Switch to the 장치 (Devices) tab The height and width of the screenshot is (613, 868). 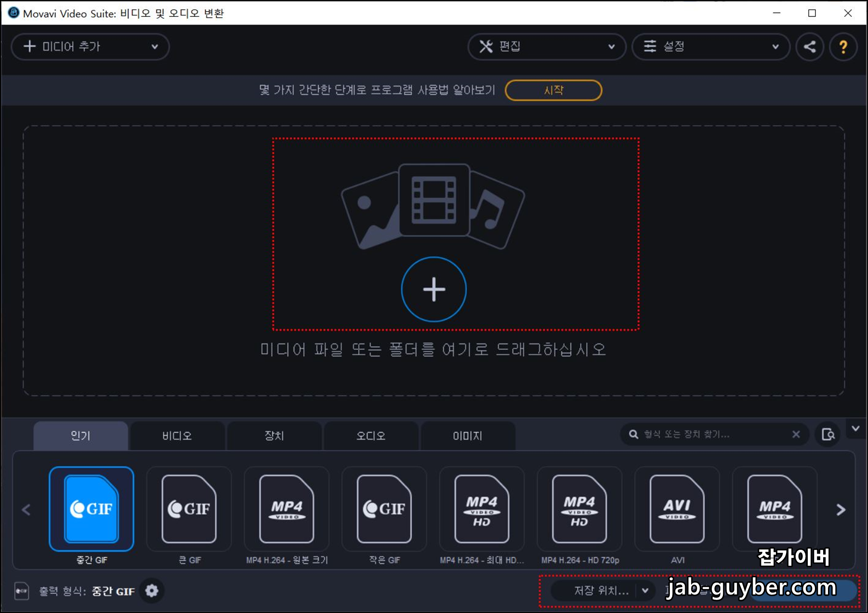tap(274, 436)
